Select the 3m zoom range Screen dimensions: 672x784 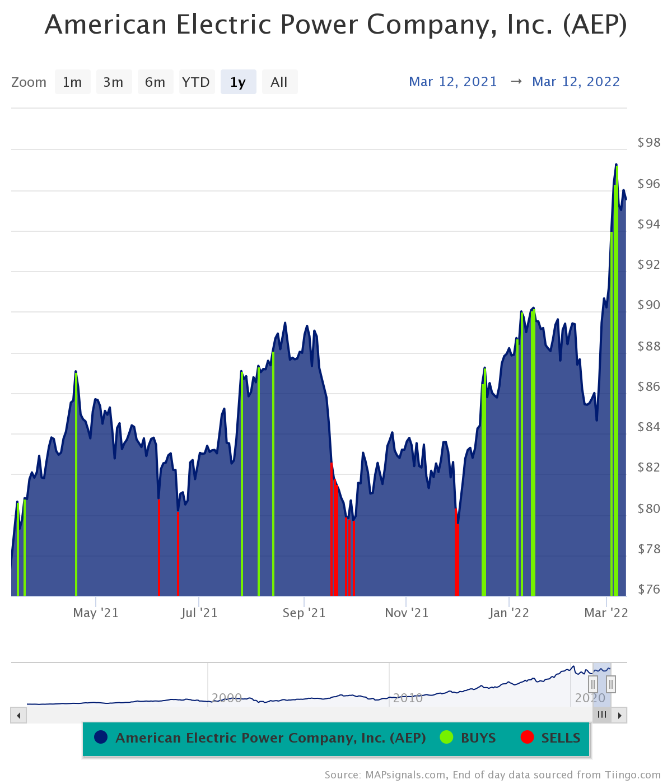[x=114, y=82]
